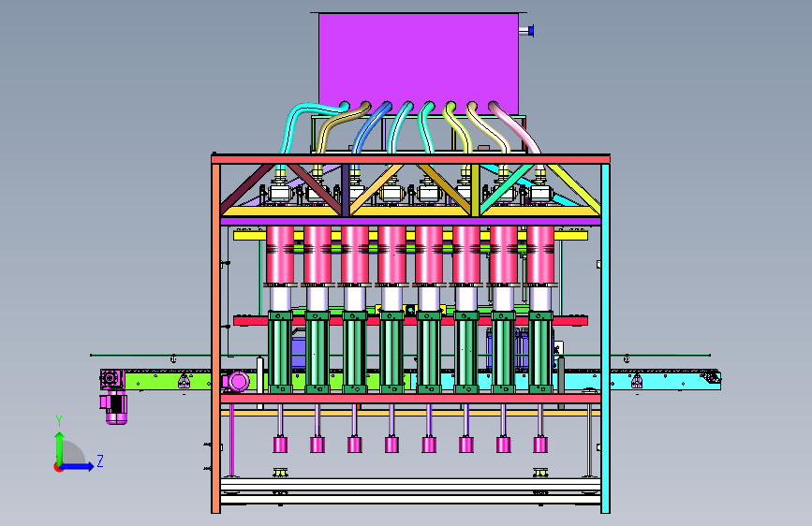Pick the leftmost magenta nozzle at the bottom

coord(280,445)
